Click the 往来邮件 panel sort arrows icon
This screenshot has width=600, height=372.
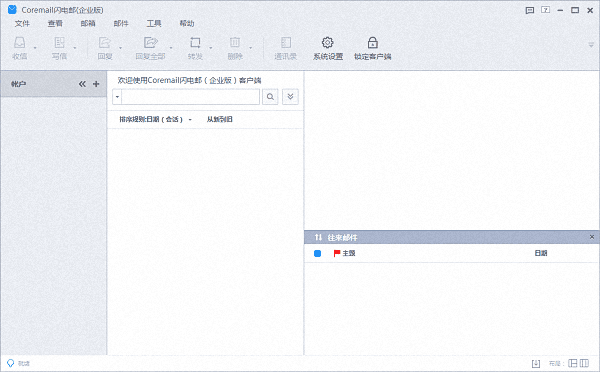click(x=318, y=237)
